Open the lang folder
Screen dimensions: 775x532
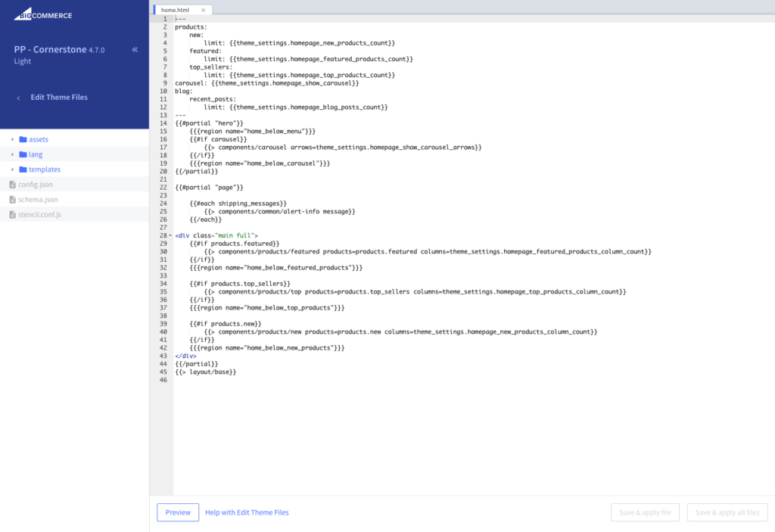coord(36,154)
